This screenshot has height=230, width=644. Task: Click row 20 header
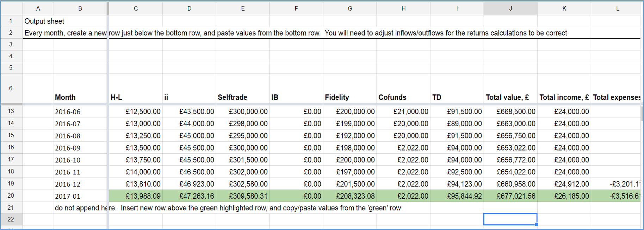[x=11, y=196]
